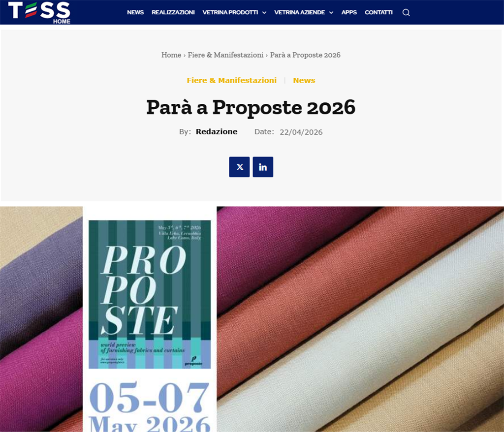
Task: Open the REALIZZAZIONI menu item
Action: coord(173,12)
